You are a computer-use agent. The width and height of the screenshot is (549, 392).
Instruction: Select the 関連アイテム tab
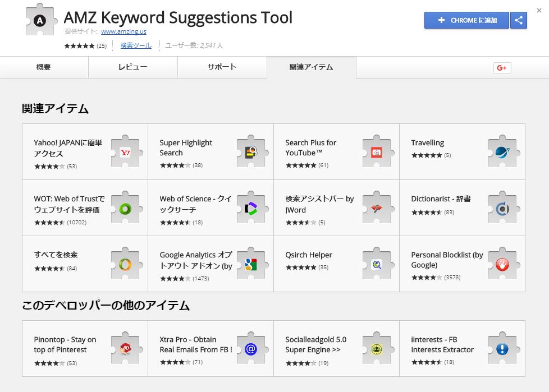pyautogui.click(x=311, y=67)
